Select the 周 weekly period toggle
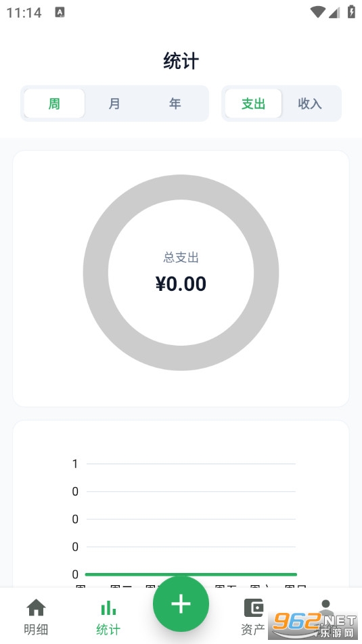Viewport: 362px width, 644px height. click(54, 103)
